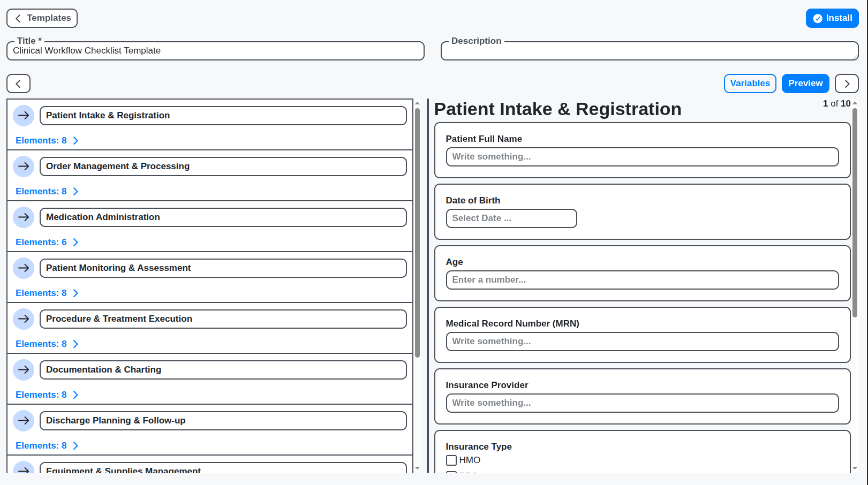Go back to Templates

point(42,18)
